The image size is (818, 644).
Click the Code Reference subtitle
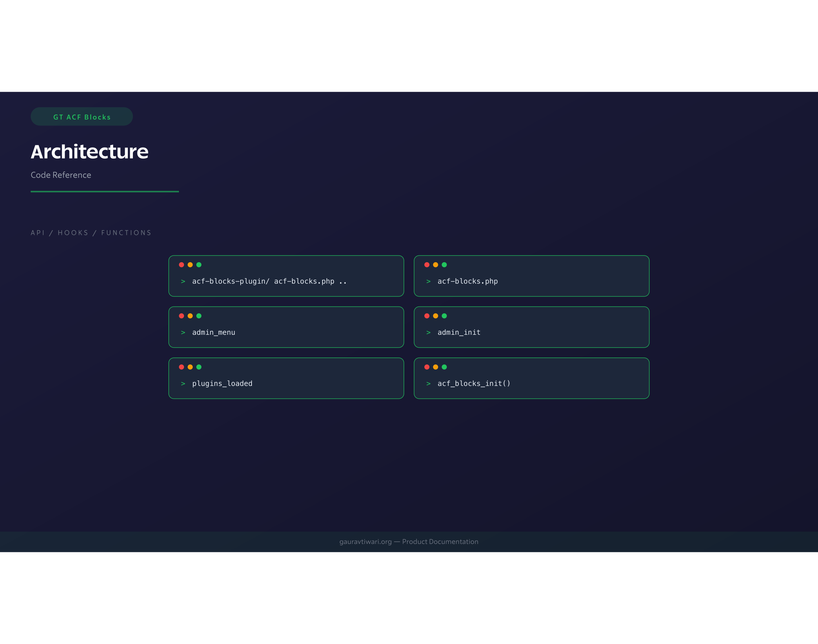coord(61,175)
